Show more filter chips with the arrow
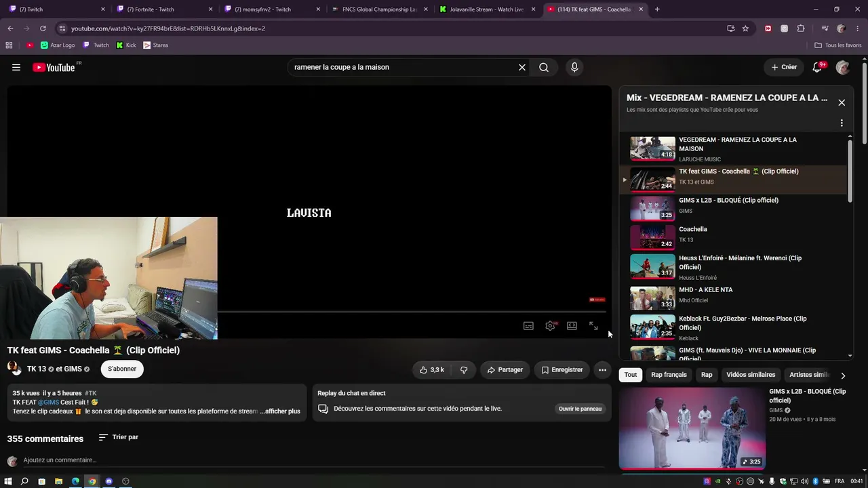The height and width of the screenshot is (488, 868). 843,375
